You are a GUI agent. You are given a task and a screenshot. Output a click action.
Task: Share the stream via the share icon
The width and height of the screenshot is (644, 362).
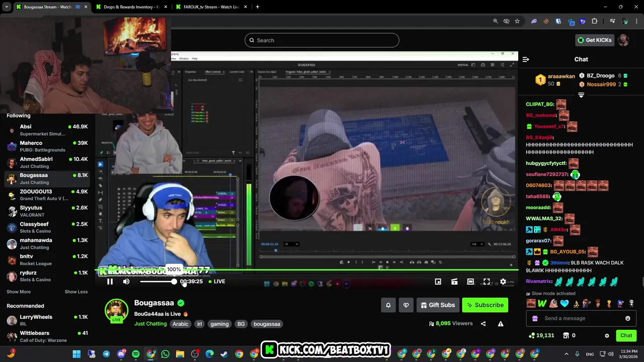coord(484,324)
